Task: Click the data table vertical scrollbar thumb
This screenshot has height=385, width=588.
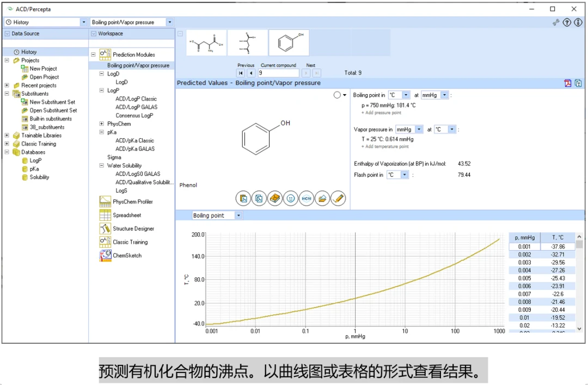Action: click(579, 245)
